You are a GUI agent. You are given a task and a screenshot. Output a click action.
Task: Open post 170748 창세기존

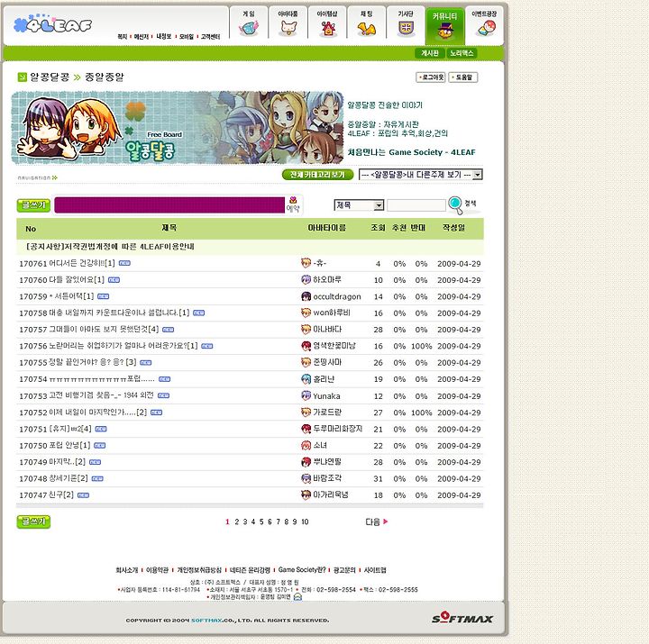click(x=69, y=478)
